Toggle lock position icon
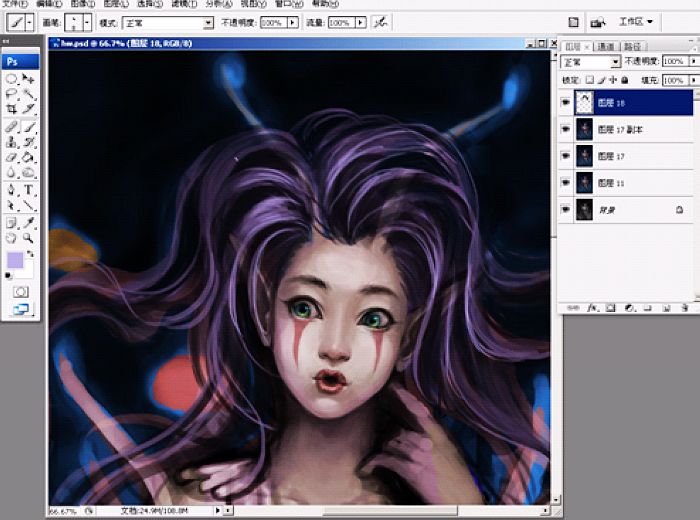700x520 pixels. pos(613,80)
